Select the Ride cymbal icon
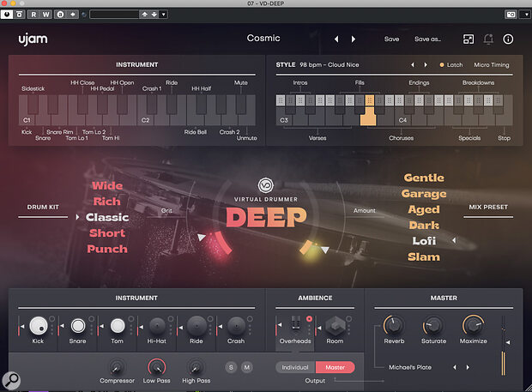 pos(196,326)
